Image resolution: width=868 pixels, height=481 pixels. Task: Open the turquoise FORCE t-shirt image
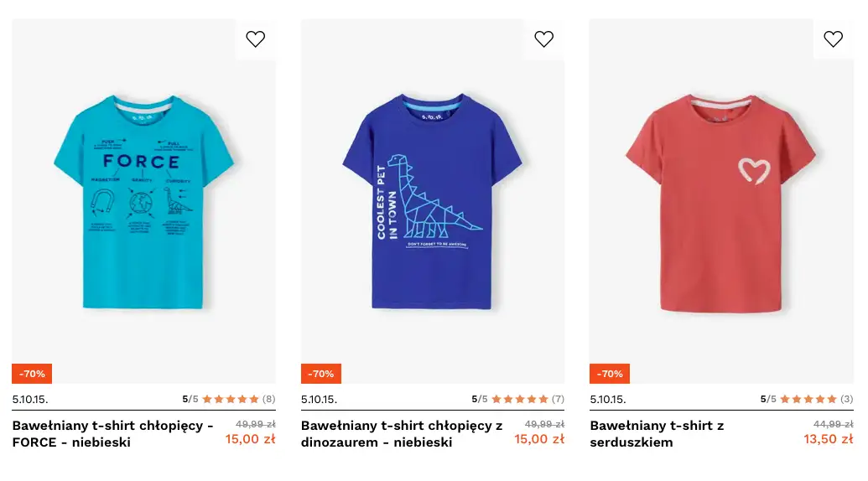143,201
